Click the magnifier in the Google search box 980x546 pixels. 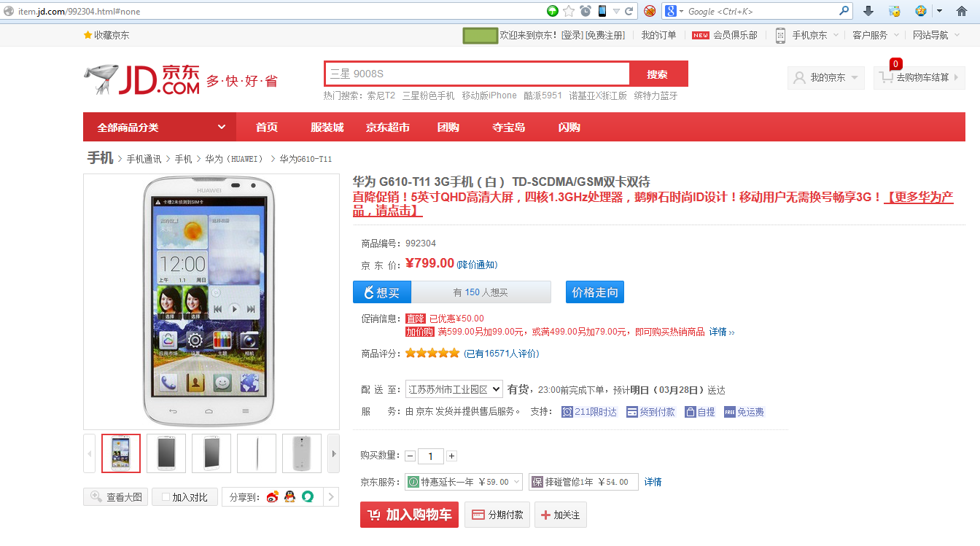pyautogui.click(x=844, y=11)
